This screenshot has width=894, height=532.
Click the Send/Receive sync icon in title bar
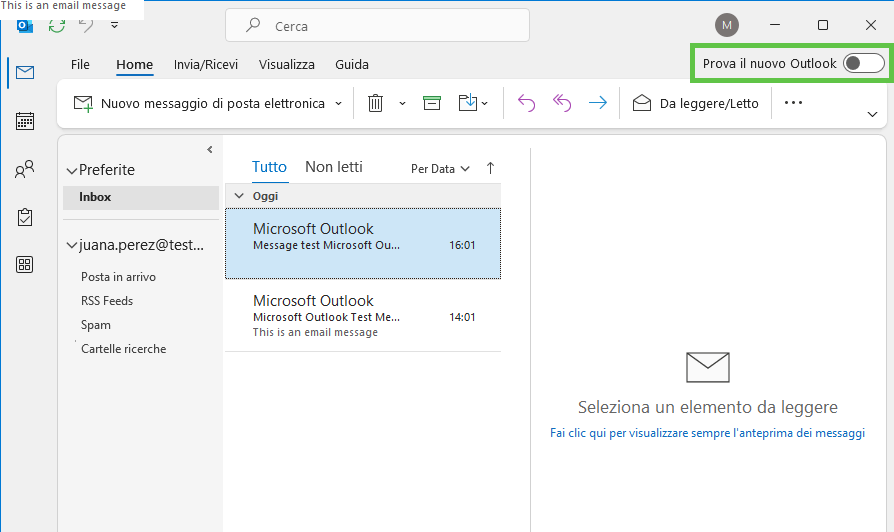click(57, 25)
